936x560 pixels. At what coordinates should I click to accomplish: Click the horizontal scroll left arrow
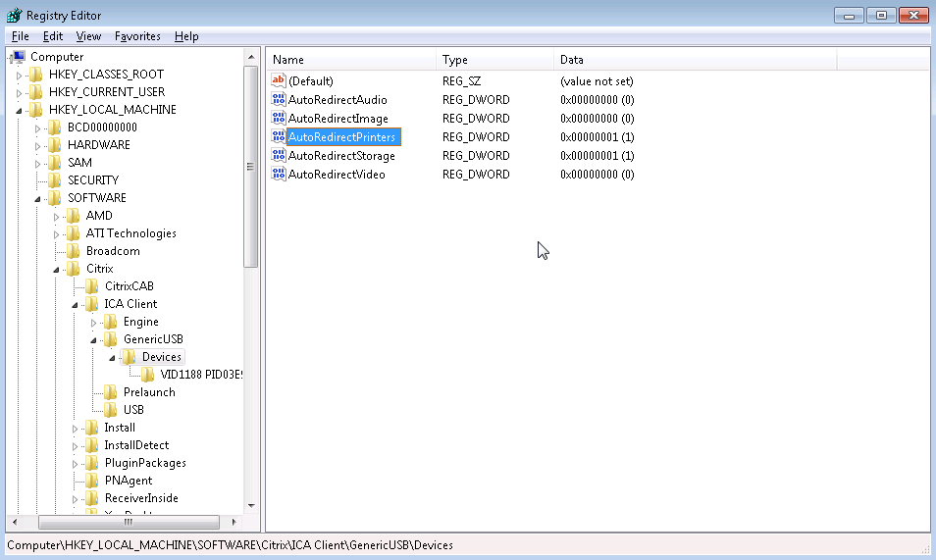point(15,522)
